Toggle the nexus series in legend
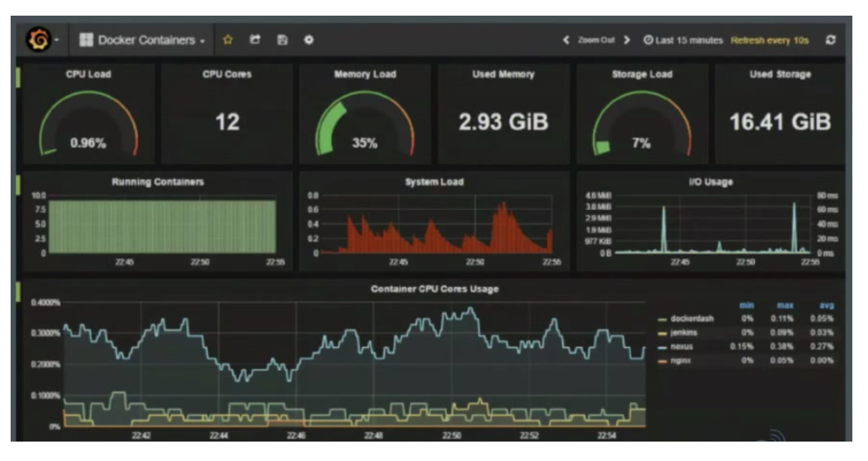The height and width of the screenshot is (461, 868). point(681,346)
